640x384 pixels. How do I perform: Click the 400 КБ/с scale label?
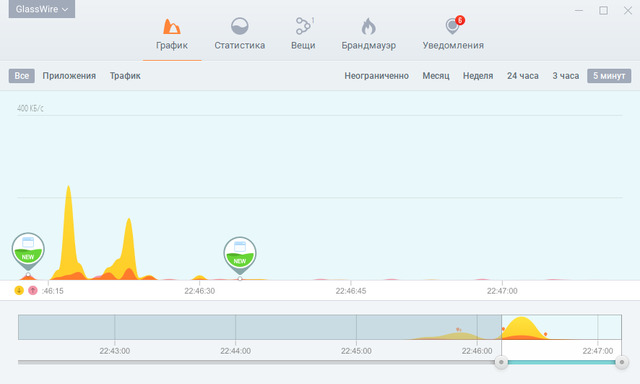click(x=30, y=108)
